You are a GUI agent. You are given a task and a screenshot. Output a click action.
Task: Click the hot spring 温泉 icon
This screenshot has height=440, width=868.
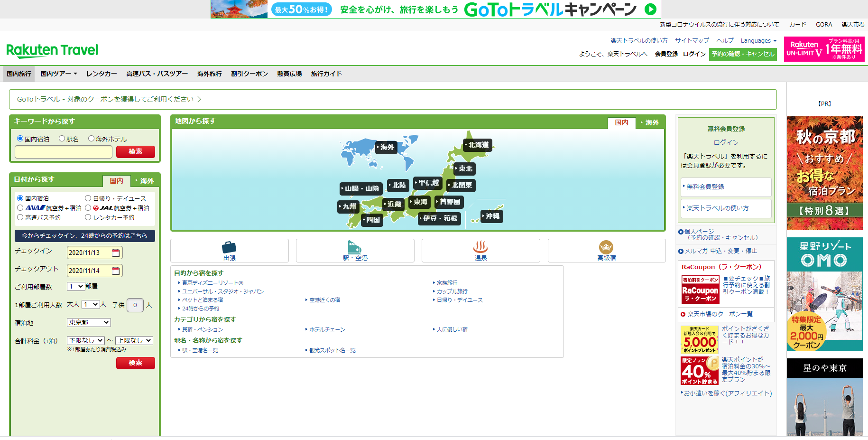[480, 247]
